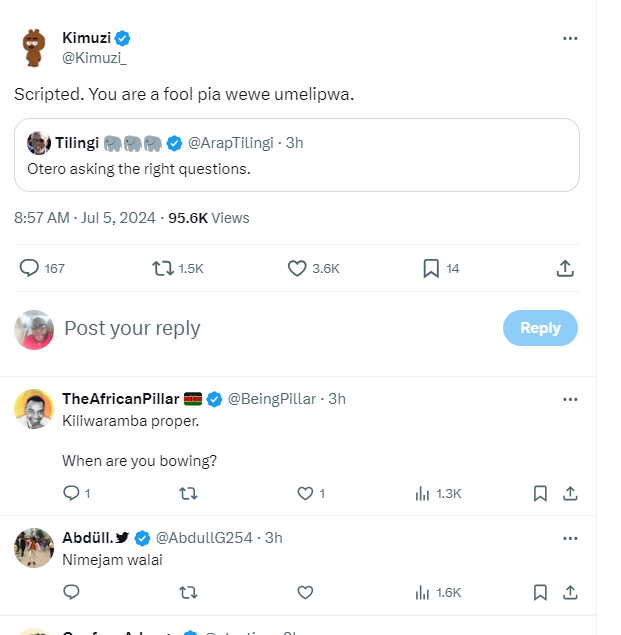This screenshot has height=635, width=621.
Task: View analytics on TheAfricanPillar's comment
Action: (424, 493)
